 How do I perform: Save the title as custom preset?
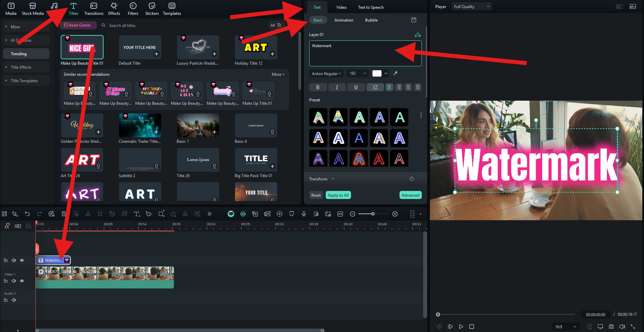(414, 20)
